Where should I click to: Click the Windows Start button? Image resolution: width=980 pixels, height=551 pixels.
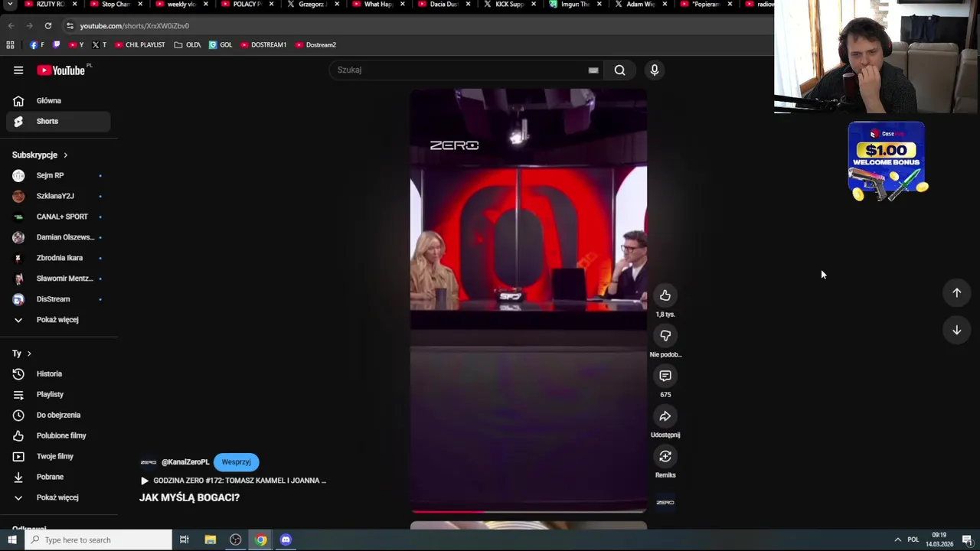[x=11, y=540]
